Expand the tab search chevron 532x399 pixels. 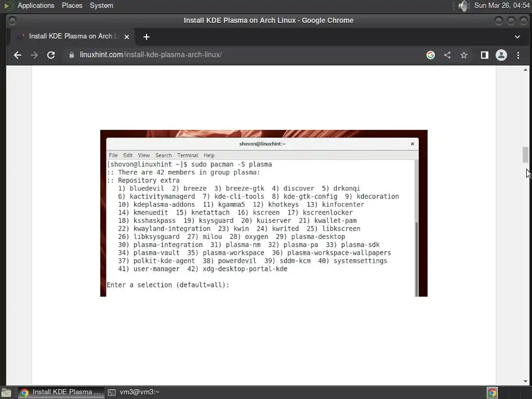click(x=517, y=37)
